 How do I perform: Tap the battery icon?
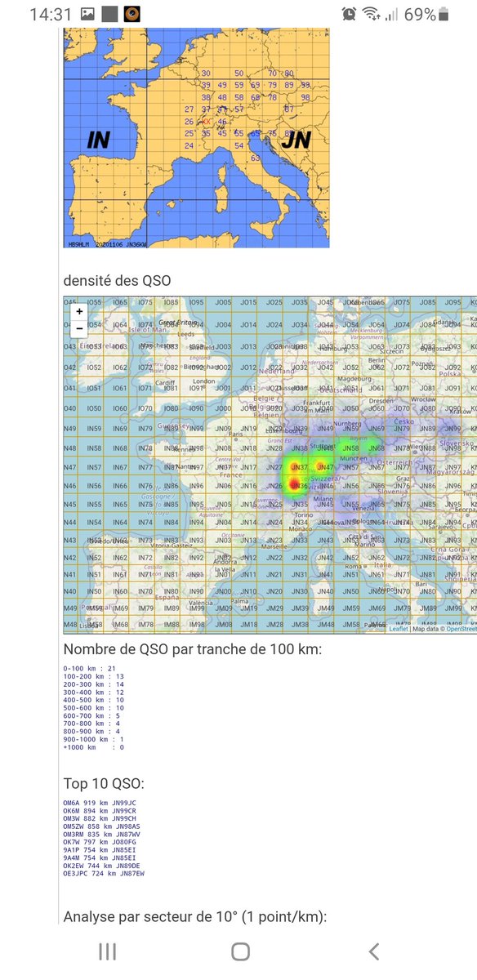[x=444, y=14]
